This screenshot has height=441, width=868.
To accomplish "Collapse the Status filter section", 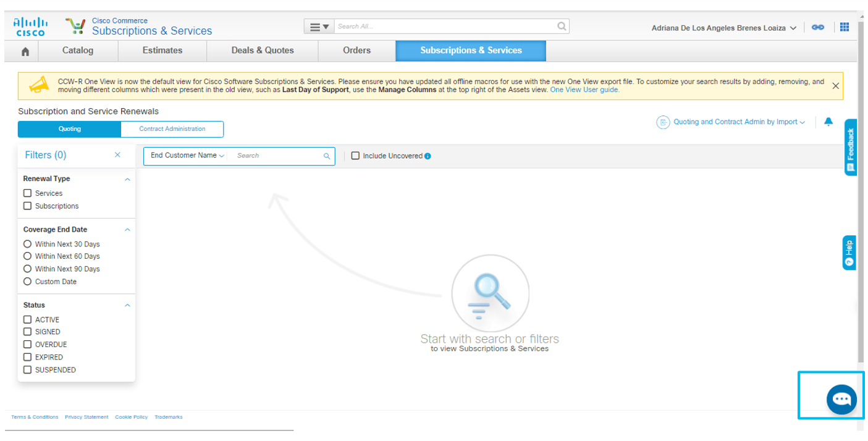I will (127, 305).
